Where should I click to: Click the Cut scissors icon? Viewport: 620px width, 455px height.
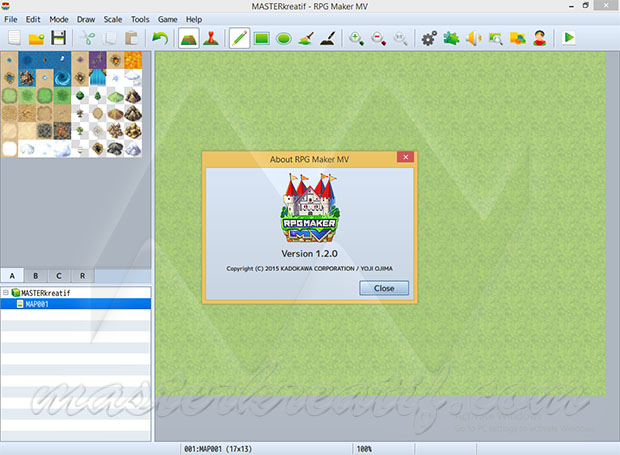click(x=88, y=38)
